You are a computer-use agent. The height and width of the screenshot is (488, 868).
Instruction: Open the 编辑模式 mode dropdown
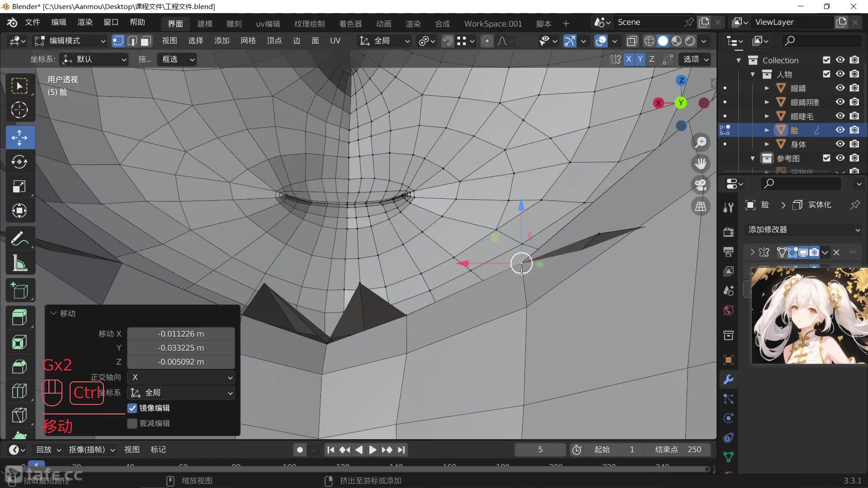point(71,41)
